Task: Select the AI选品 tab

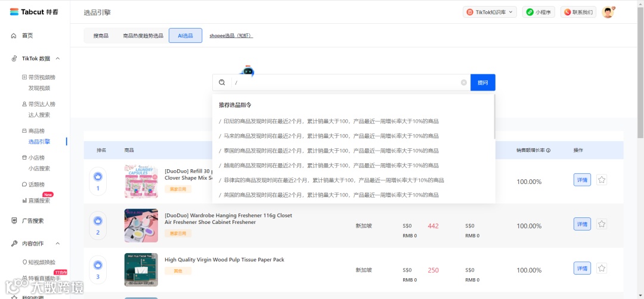Action: coord(185,36)
